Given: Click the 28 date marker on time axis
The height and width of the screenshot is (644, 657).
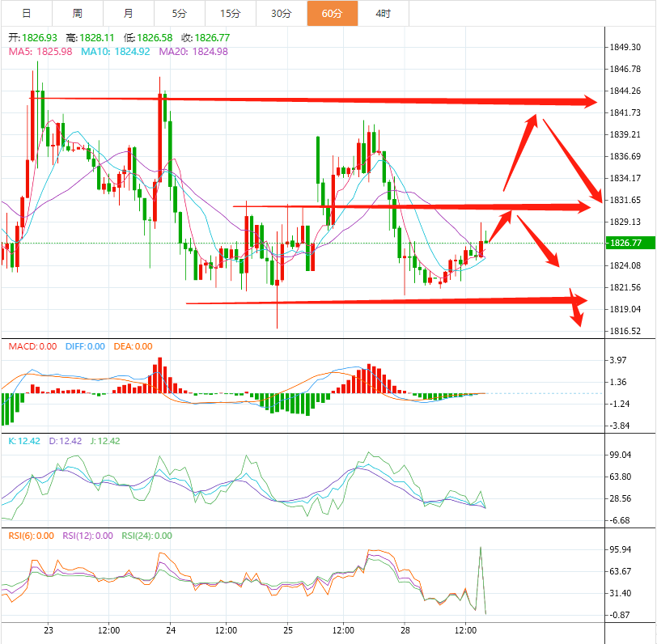Looking at the screenshot, I should click(x=405, y=629).
